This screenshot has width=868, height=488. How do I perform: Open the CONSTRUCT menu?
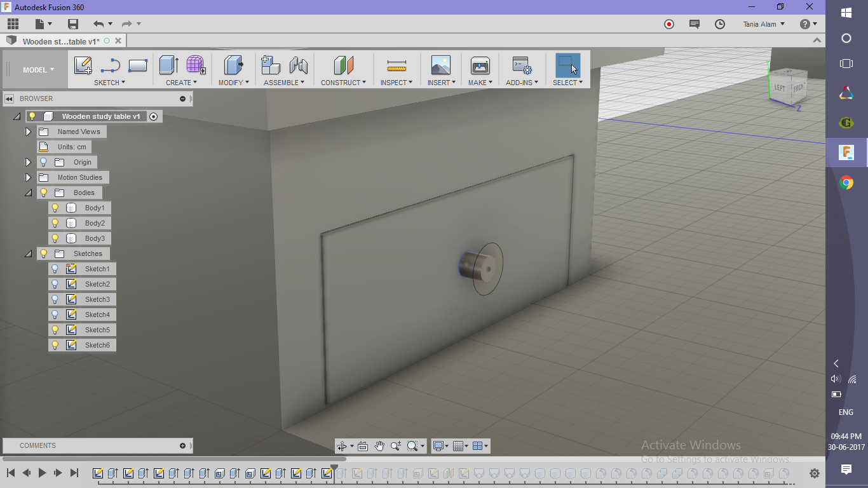pyautogui.click(x=343, y=83)
